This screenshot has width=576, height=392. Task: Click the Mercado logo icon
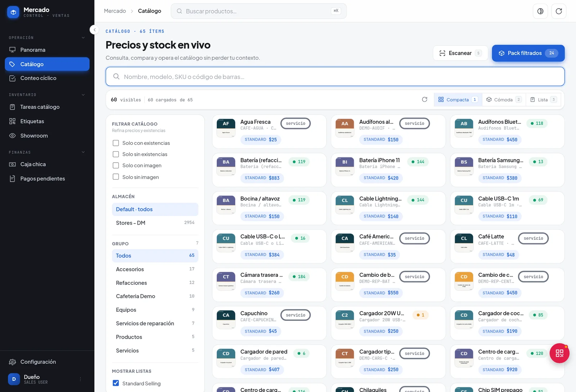point(13,12)
